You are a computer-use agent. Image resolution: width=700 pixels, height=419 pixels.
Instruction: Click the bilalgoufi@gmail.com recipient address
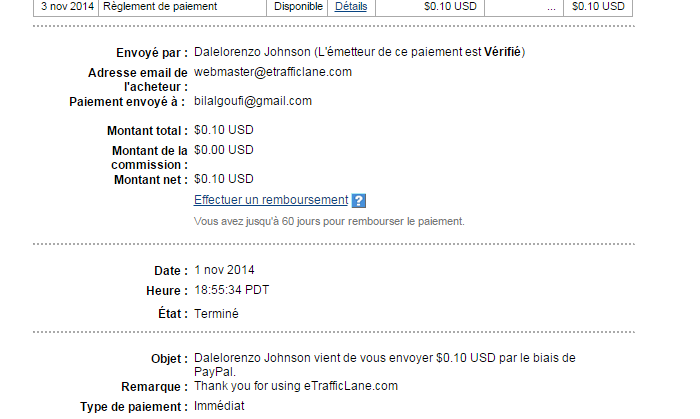point(253,101)
